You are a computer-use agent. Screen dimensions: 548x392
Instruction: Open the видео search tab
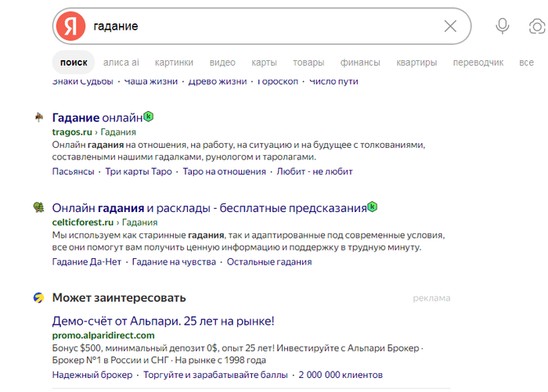pyautogui.click(x=222, y=63)
